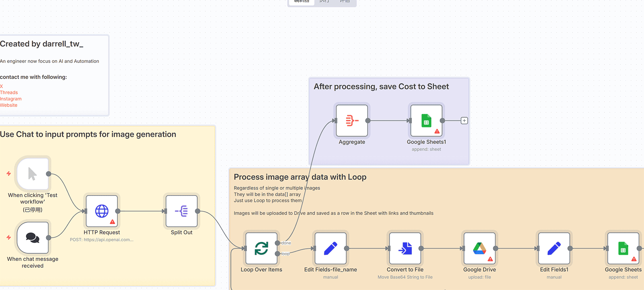Click the Google Sheets append node
Viewport: 644px width, 290px height.
tap(623, 248)
